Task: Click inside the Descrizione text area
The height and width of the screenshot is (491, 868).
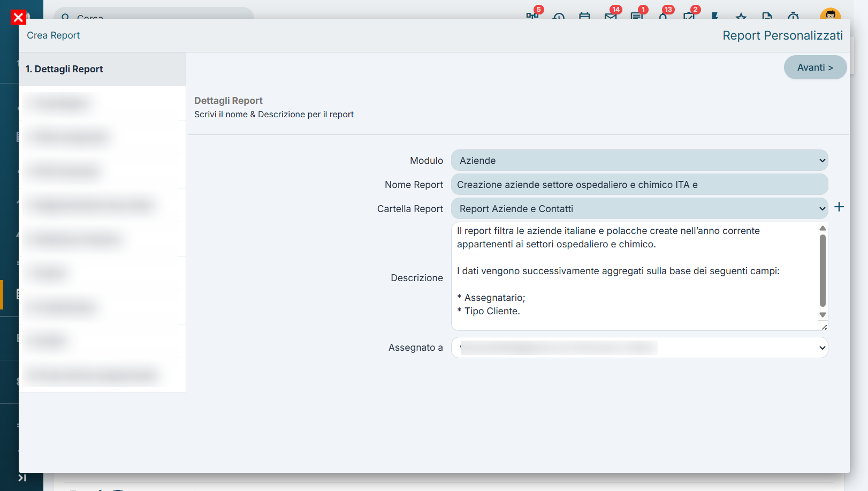Action: [x=634, y=276]
